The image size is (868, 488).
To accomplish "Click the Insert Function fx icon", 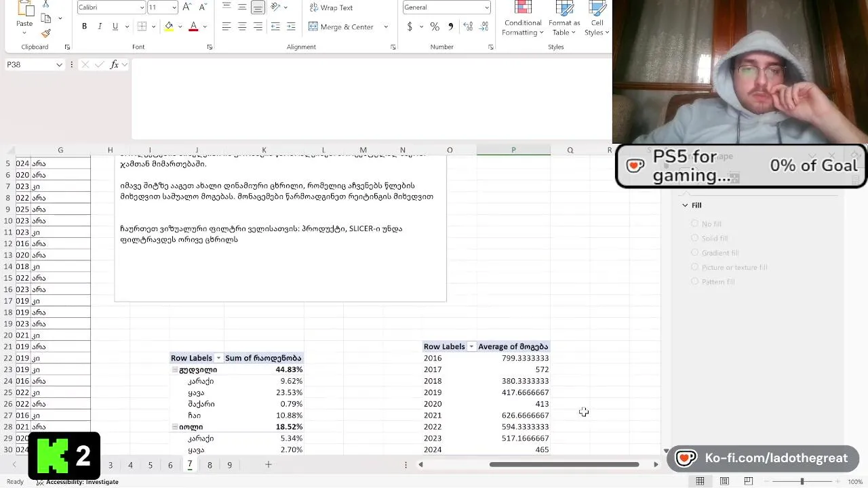I will point(114,64).
